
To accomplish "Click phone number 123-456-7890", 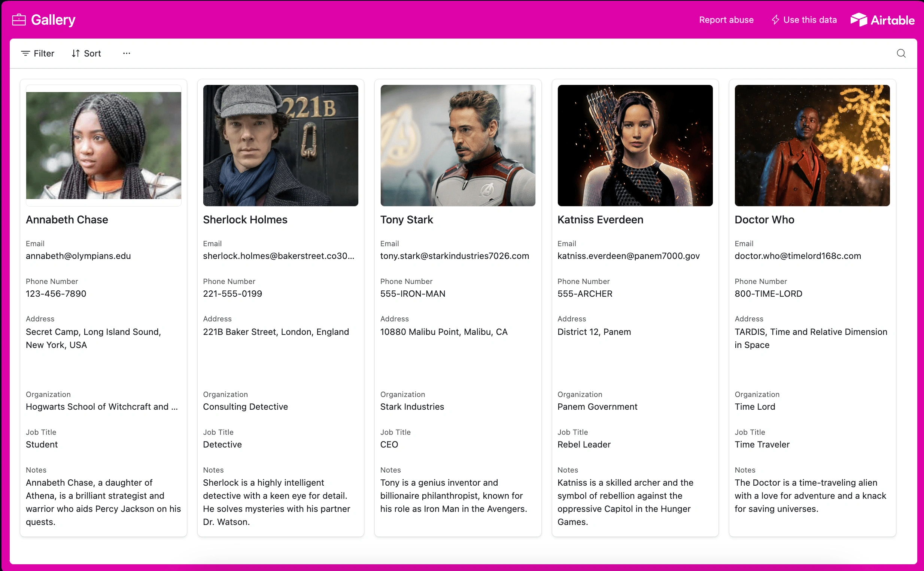I will (56, 293).
